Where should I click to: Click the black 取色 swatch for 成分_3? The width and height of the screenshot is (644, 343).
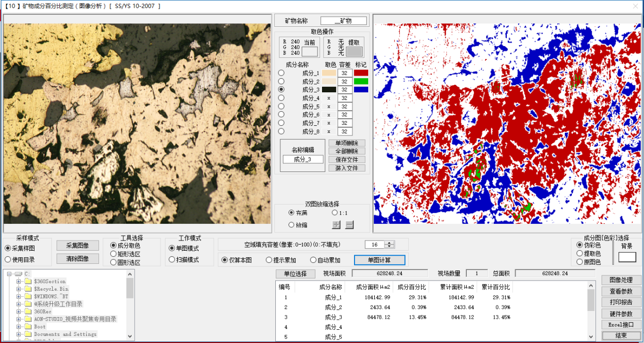(x=329, y=90)
